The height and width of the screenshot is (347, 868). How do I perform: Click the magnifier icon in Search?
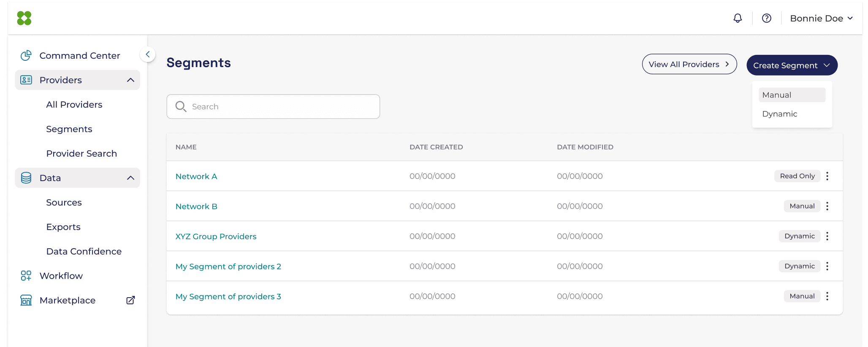[181, 106]
